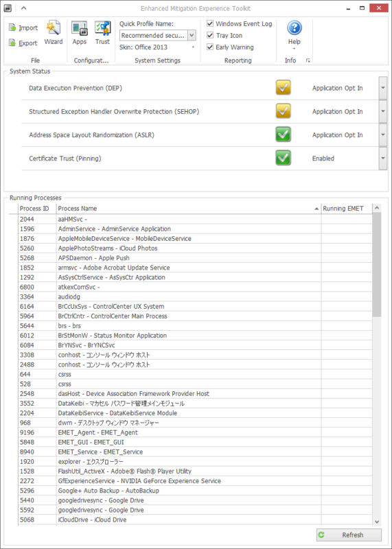
Task: Open the Quick Profile Name dropdown
Action: coord(192,36)
